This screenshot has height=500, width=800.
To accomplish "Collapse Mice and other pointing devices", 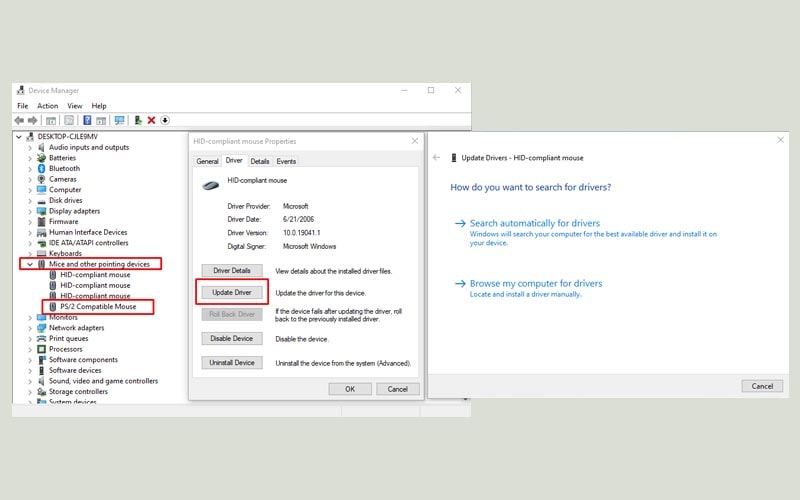I will [x=29, y=264].
